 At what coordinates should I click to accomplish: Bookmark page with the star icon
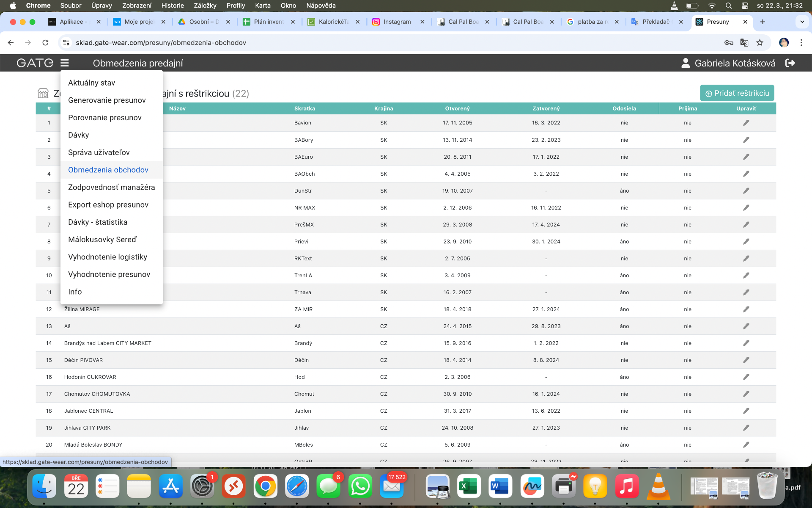click(x=760, y=42)
